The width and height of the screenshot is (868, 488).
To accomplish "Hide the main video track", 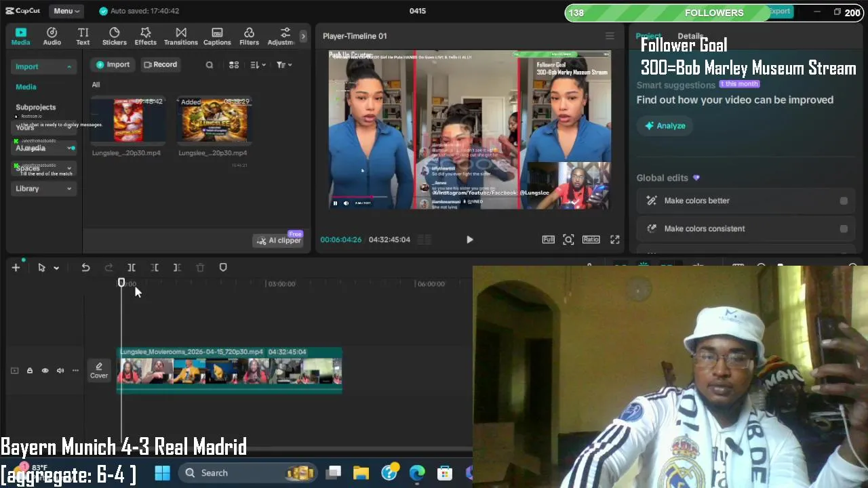I will tap(45, 371).
